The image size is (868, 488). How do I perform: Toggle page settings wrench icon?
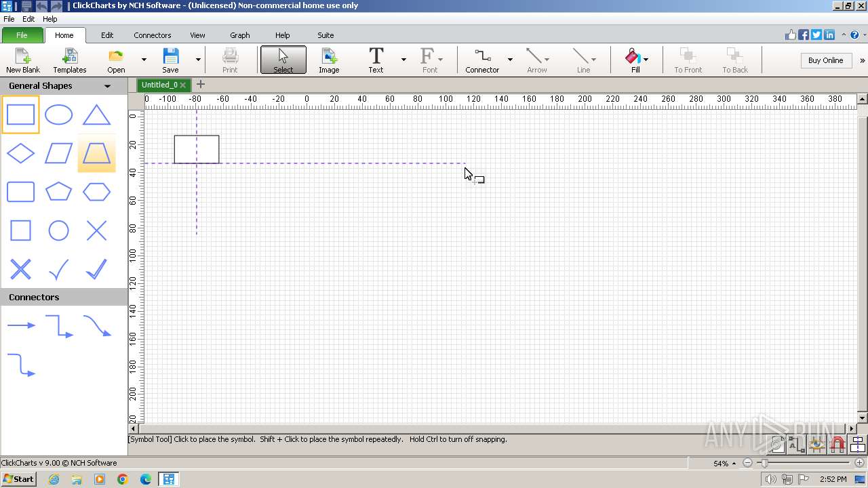pyautogui.click(x=777, y=445)
